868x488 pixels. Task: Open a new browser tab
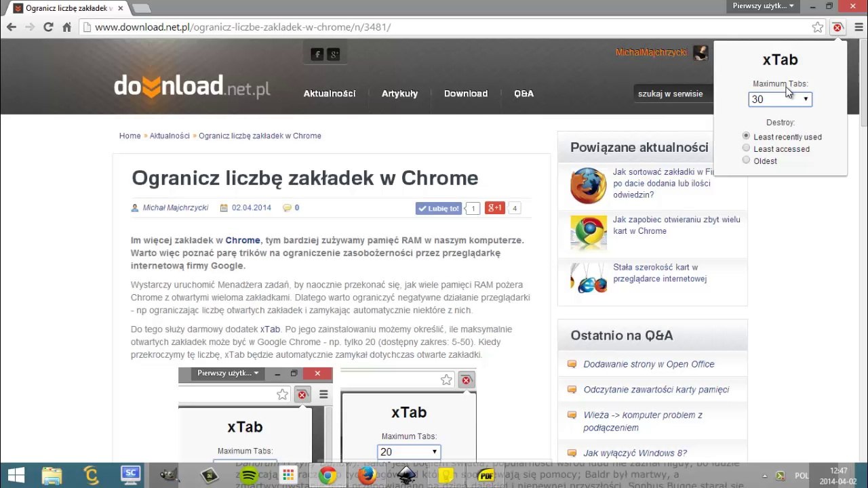tap(141, 8)
